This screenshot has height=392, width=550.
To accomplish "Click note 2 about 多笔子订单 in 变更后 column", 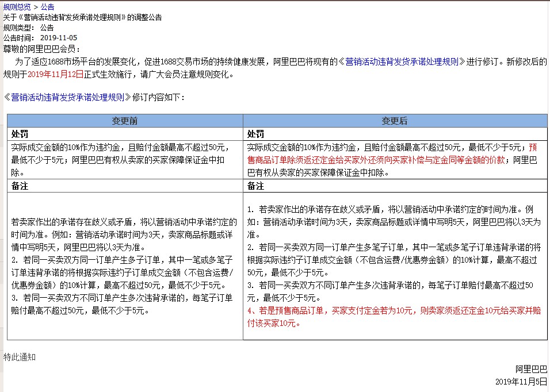I will (x=394, y=260).
